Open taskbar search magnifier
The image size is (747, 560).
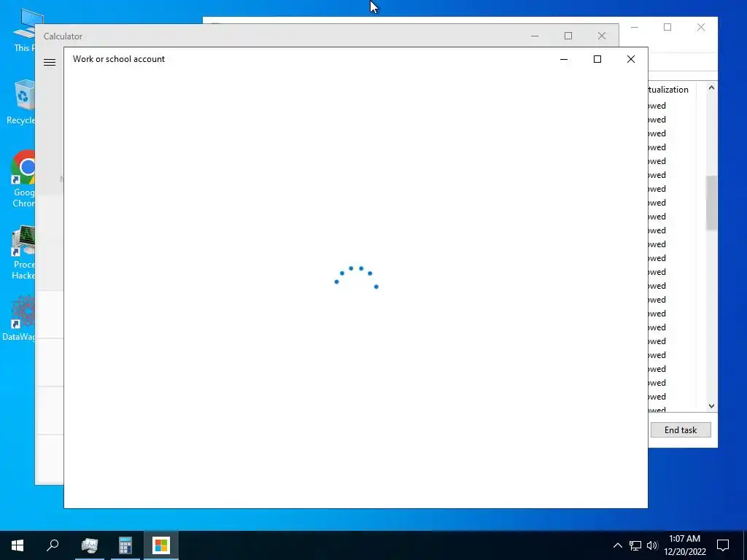[53, 545]
